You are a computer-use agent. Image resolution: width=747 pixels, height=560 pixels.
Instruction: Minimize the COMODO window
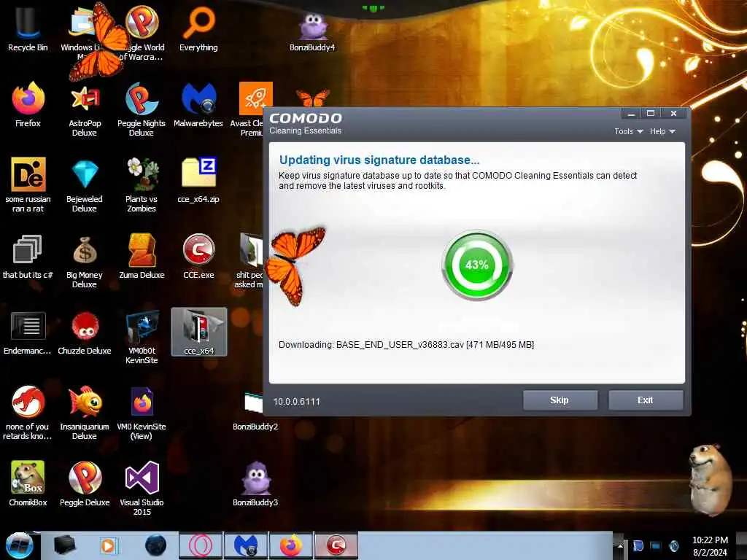tap(631, 113)
